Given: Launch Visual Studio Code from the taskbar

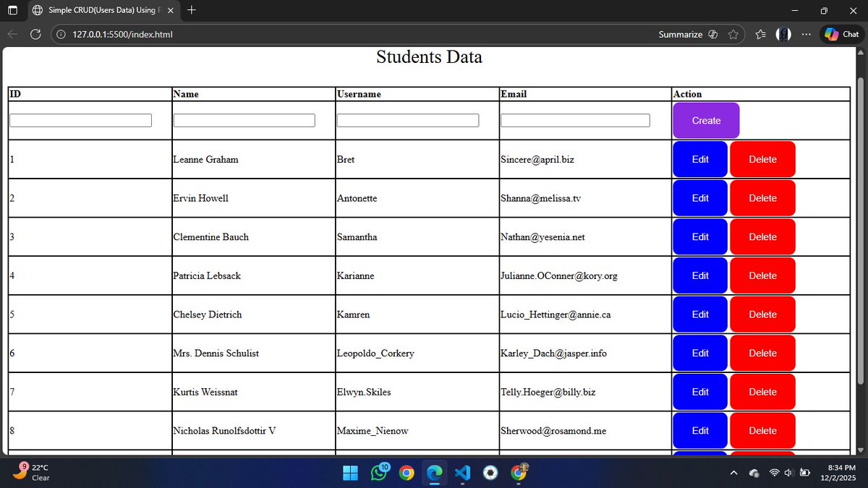Looking at the screenshot, I should pyautogui.click(x=463, y=473).
